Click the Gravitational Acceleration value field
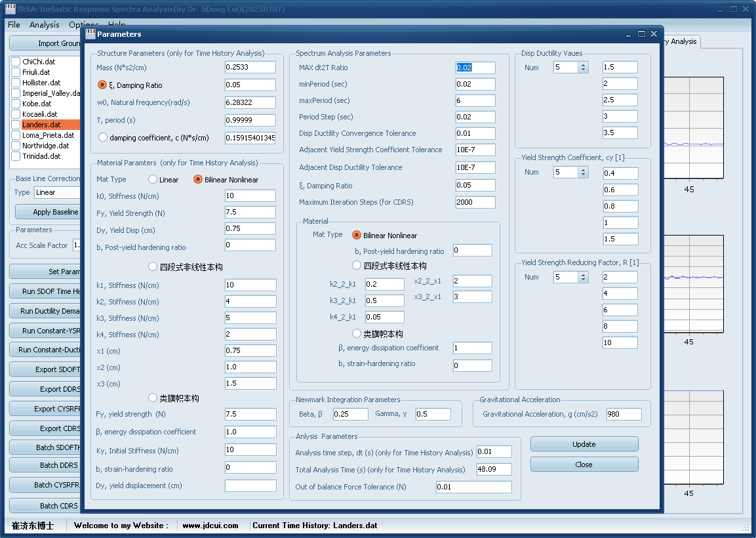Screen dimensions: 756x538 623,414
